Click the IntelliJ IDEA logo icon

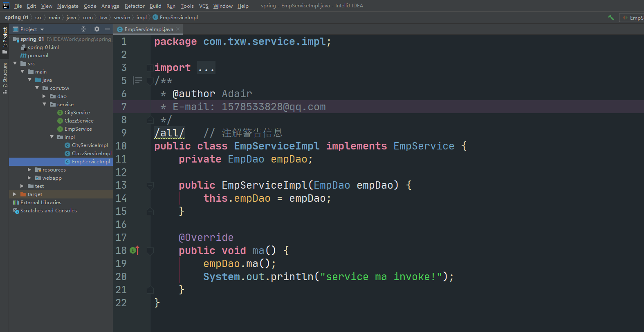pos(6,6)
